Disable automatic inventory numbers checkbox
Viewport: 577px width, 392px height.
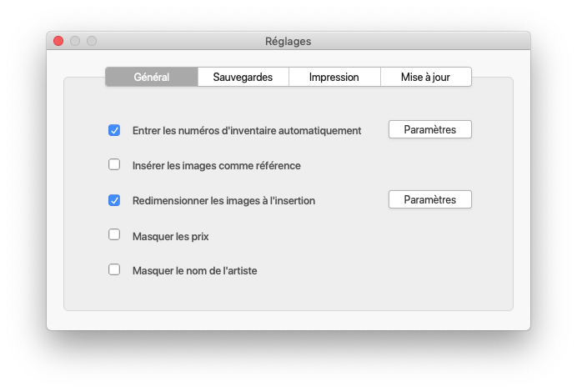114,130
